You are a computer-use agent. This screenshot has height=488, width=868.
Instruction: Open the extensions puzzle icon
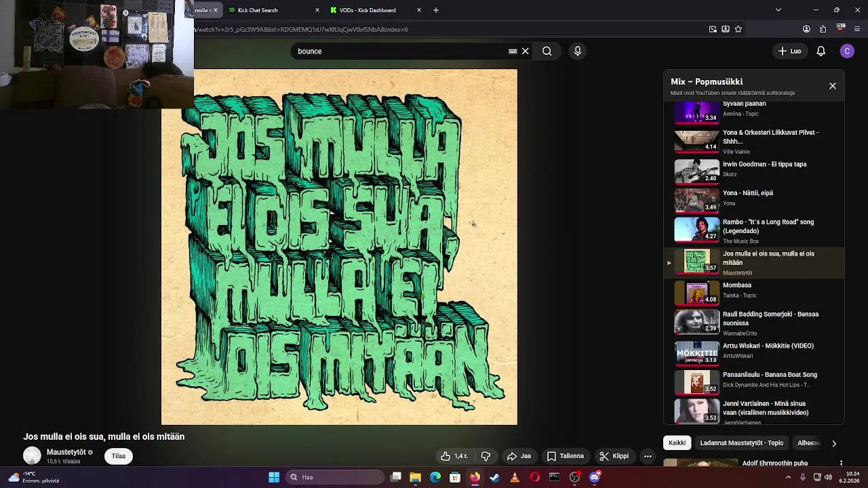[823, 29]
